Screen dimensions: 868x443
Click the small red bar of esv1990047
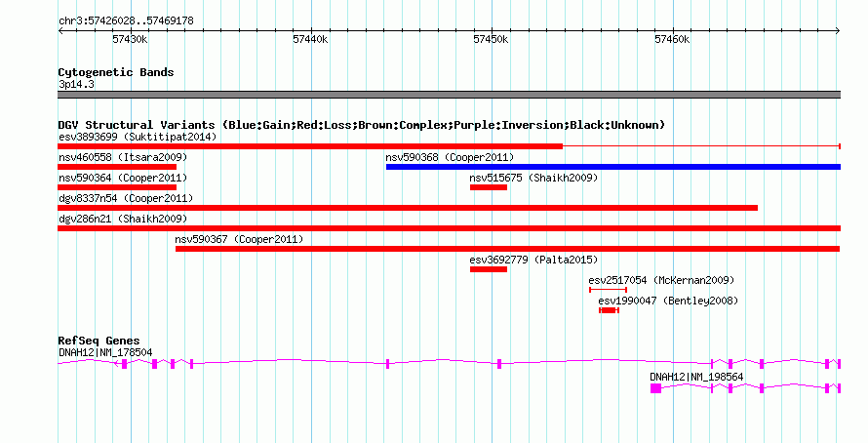point(609,310)
